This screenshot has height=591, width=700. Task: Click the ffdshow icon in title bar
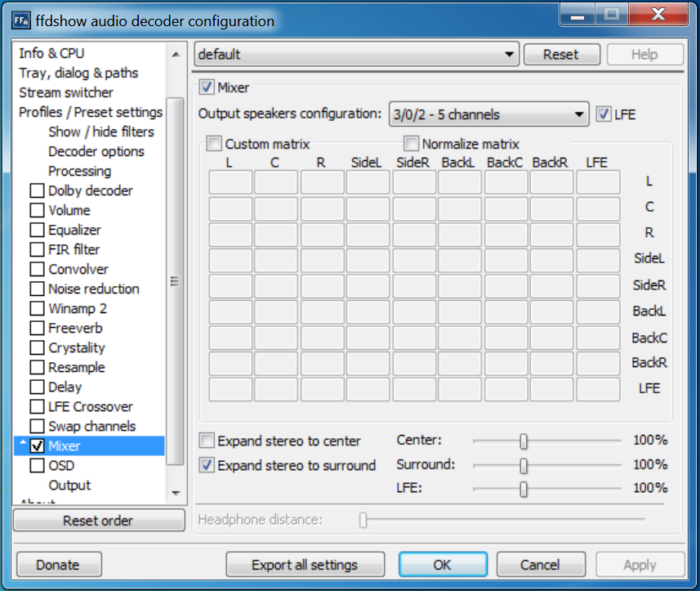pyautogui.click(x=22, y=21)
